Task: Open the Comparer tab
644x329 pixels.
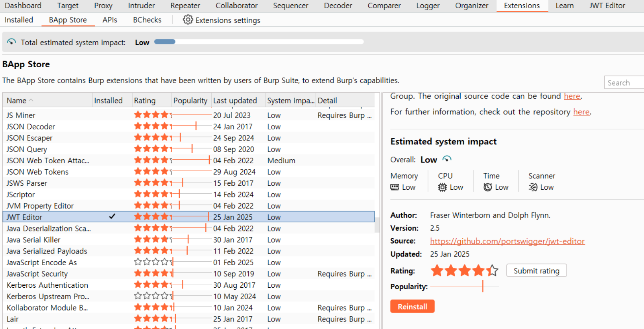Action: pyautogui.click(x=384, y=6)
